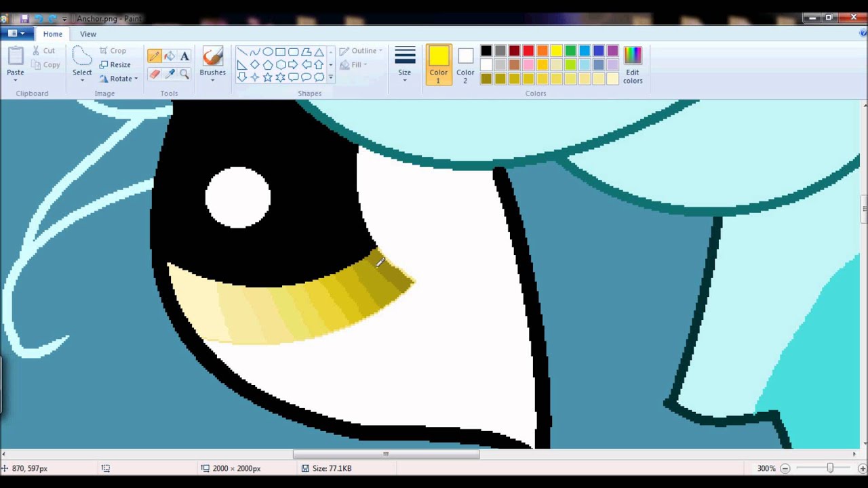Choose the Four-point star shape
This screenshot has width=868, height=488.
coord(255,77)
